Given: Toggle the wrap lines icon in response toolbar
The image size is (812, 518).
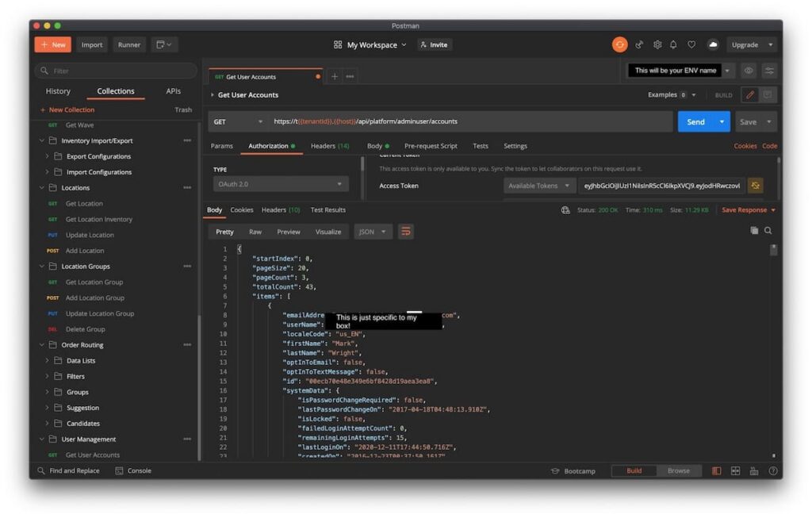Looking at the screenshot, I should 406,232.
